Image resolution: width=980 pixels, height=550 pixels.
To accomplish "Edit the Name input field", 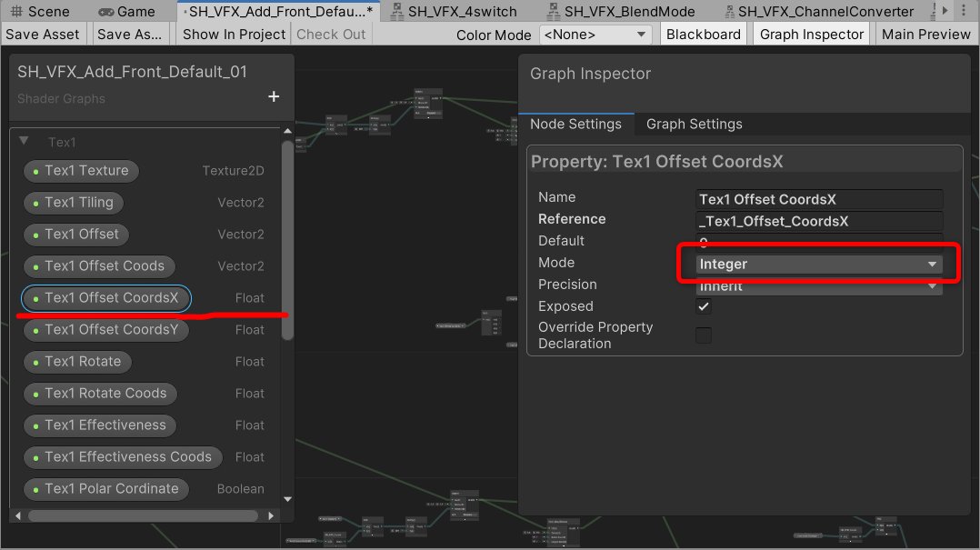I will 819,199.
